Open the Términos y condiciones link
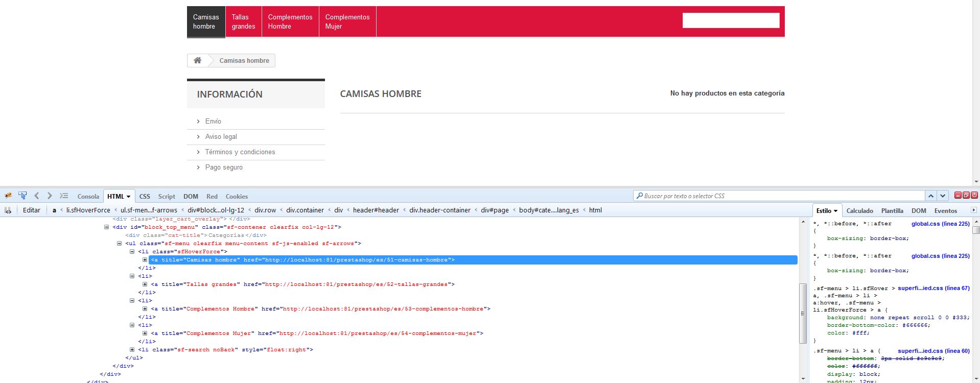980x383 pixels. [x=240, y=152]
